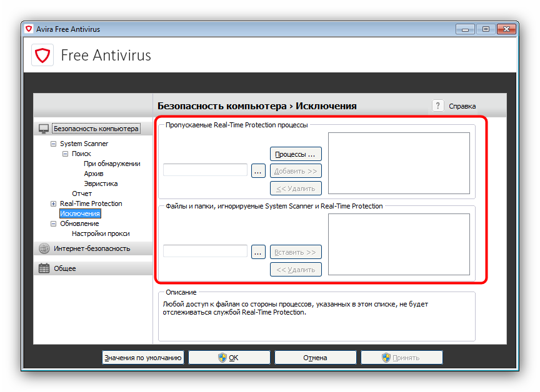Click the process path input field
Image resolution: width=540 pixels, height=392 pixels.
tap(205, 170)
